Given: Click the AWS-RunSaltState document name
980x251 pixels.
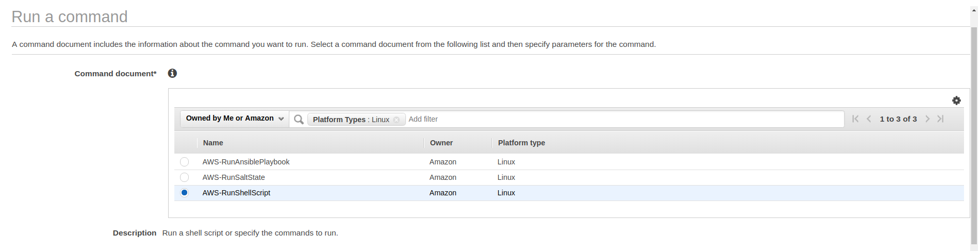Looking at the screenshot, I should 234,177.
